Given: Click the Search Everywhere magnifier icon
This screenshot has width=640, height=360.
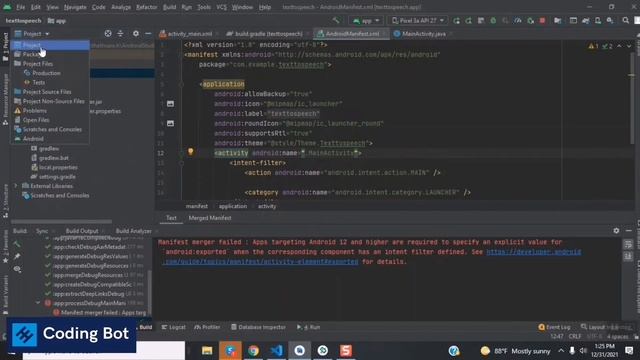Looking at the screenshot, I should click(x=625, y=20).
